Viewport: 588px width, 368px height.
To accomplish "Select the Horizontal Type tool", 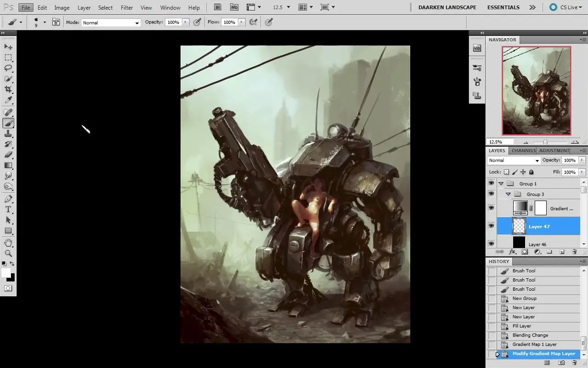I will [8, 209].
